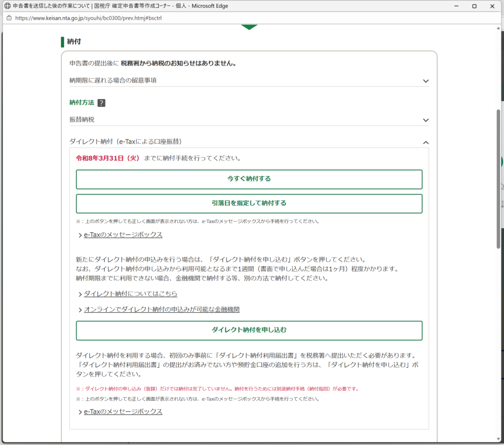The height and width of the screenshot is (445, 504).
Task: Click the lock icon in the address bar
Action: point(8,18)
